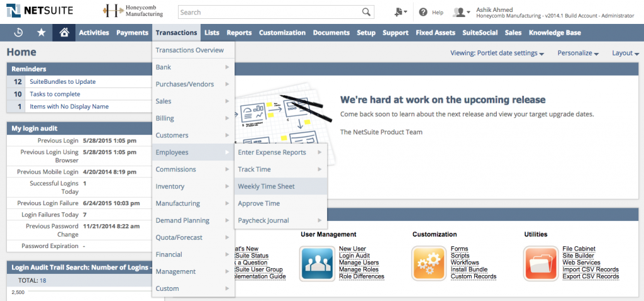Open the Setup menu
This screenshot has height=301, width=644.
[366, 33]
